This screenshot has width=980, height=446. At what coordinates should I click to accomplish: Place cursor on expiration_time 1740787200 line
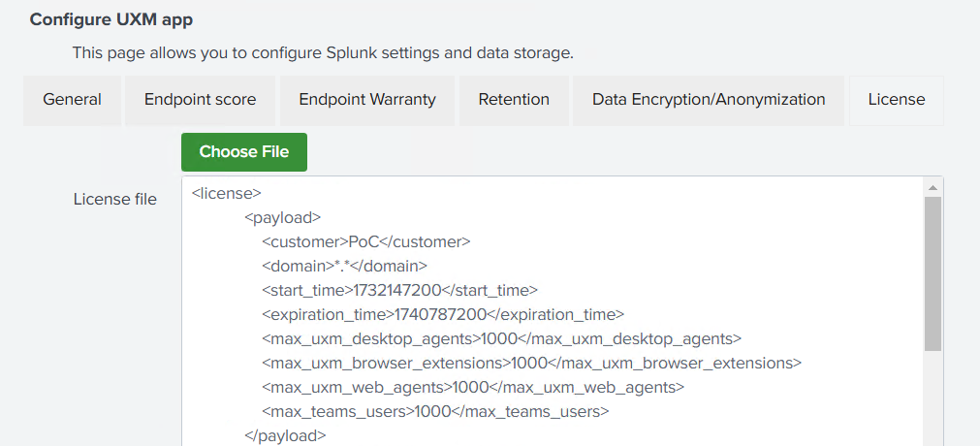tap(442, 314)
